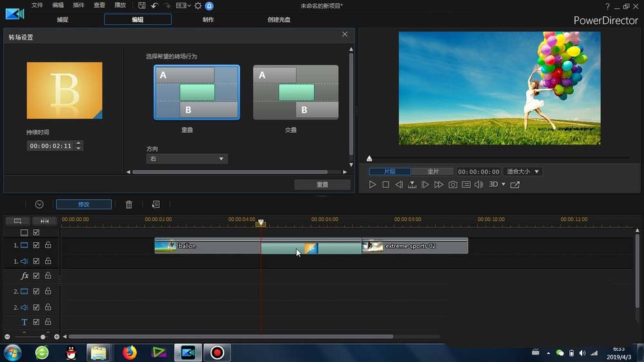Click the undo arrow in top toolbar

tap(154, 5)
